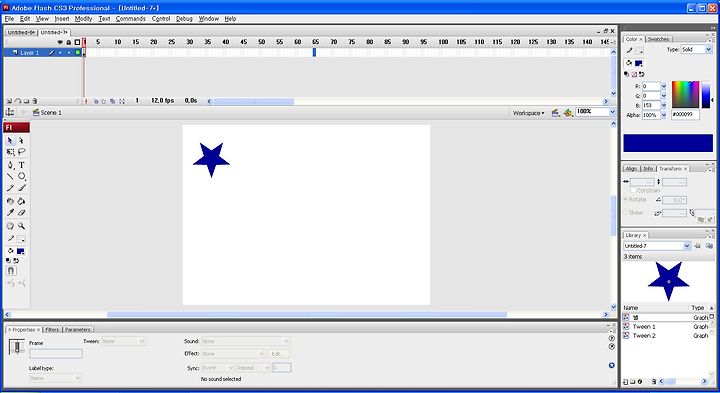Switch to the Align tab
This screenshot has width=720, height=393.
tap(631, 169)
